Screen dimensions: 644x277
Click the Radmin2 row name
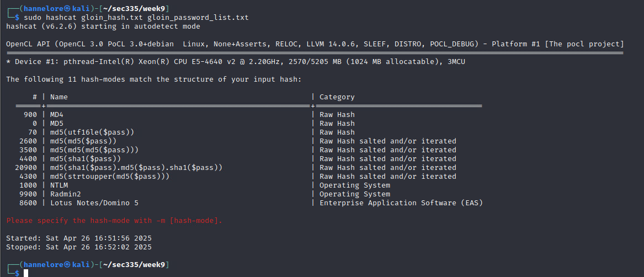pyautogui.click(x=66, y=194)
